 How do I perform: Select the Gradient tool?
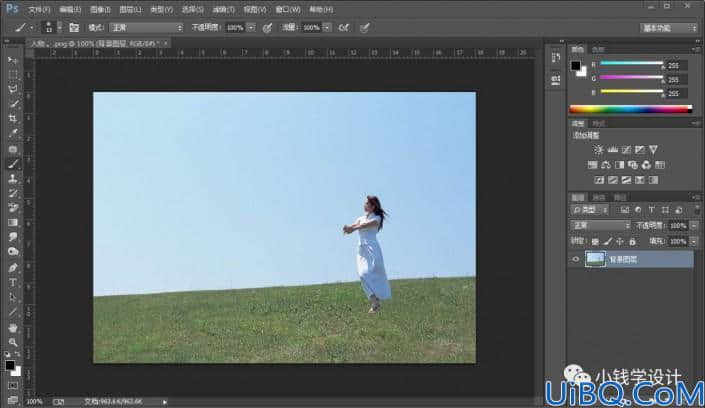13,223
